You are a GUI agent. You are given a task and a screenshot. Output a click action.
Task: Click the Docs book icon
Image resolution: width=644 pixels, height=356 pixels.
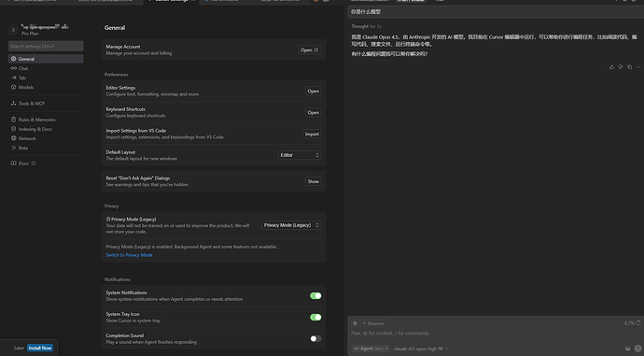tap(14, 164)
